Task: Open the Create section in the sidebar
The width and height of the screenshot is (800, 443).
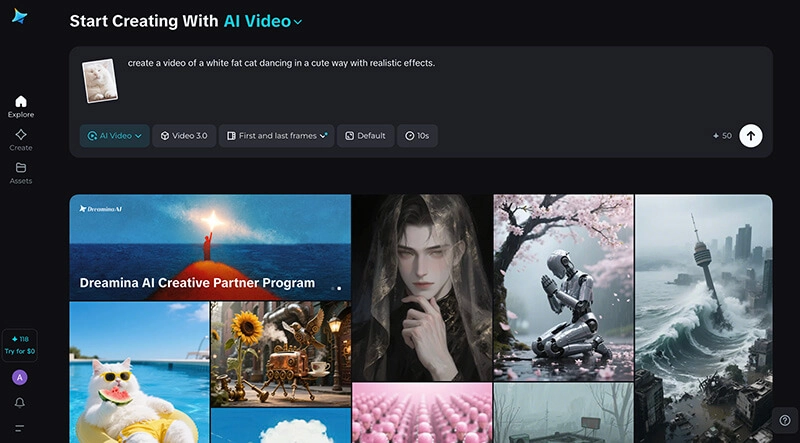Action: [x=20, y=140]
